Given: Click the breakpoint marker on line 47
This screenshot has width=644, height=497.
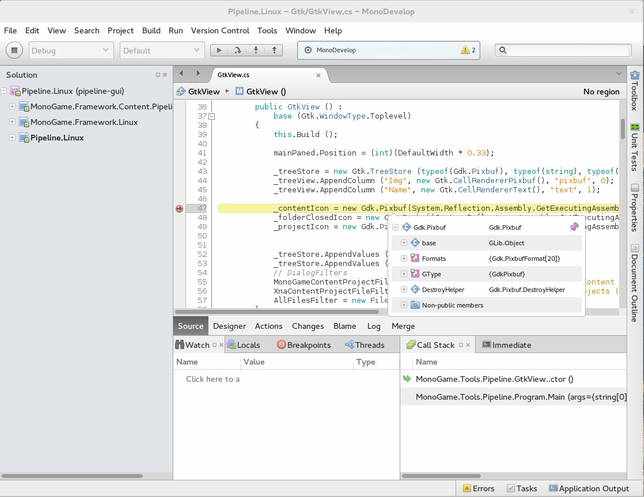Looking at the screenshot, I should click(x=179, y=208).
